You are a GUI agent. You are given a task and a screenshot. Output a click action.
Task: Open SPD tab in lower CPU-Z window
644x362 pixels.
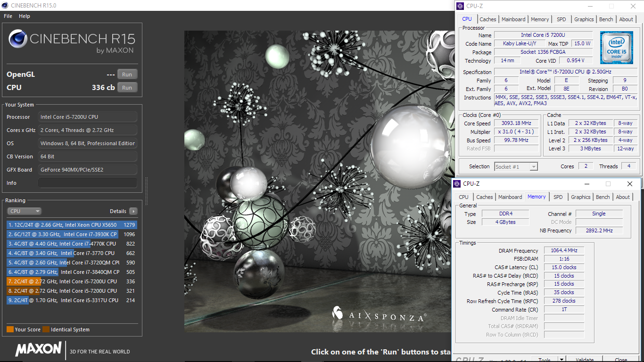tap(558, 197)
